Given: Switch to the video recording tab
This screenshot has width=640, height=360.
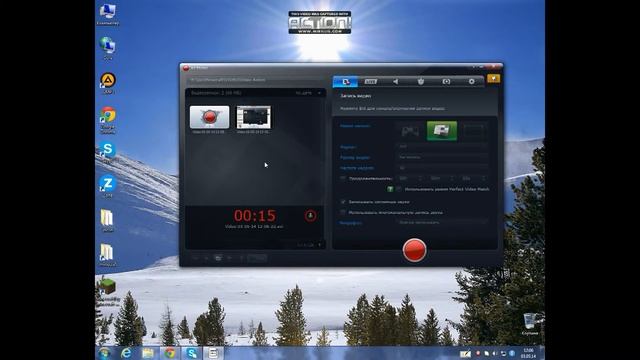Looking at the screenshot, I should 345,82.
